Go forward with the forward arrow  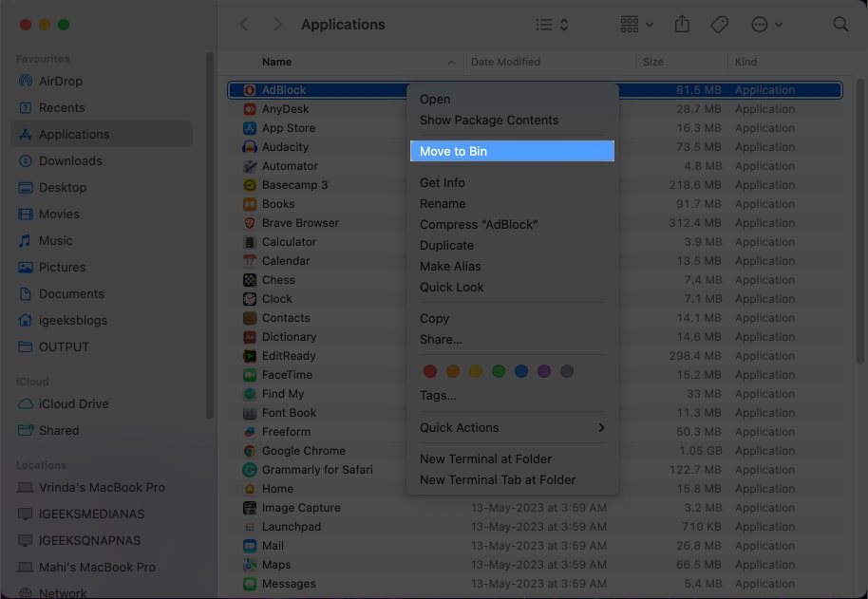coord(278,25)
